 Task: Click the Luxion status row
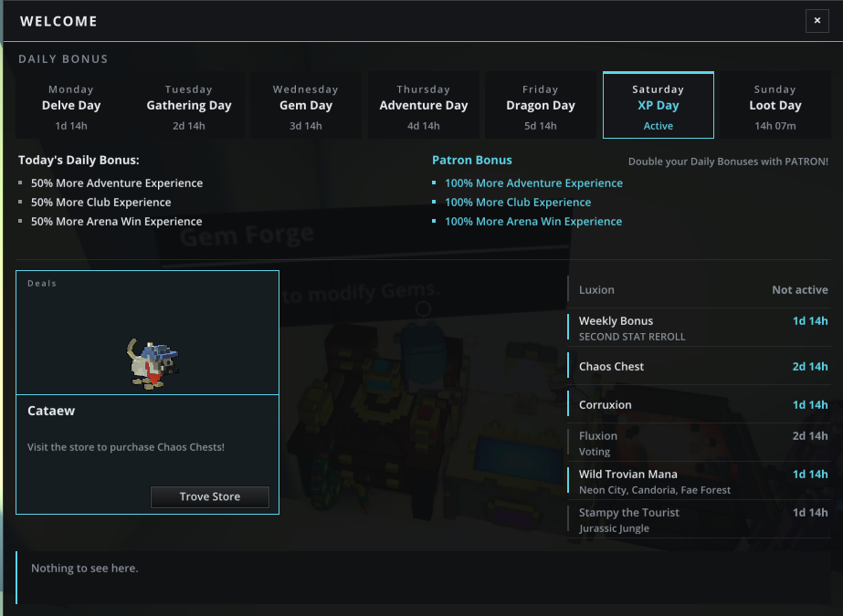point(699,289)
